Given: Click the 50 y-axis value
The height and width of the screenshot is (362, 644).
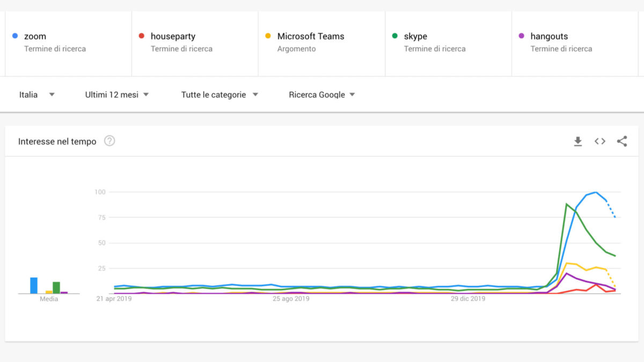Looking at the screenshot, I should pos(102,243).
